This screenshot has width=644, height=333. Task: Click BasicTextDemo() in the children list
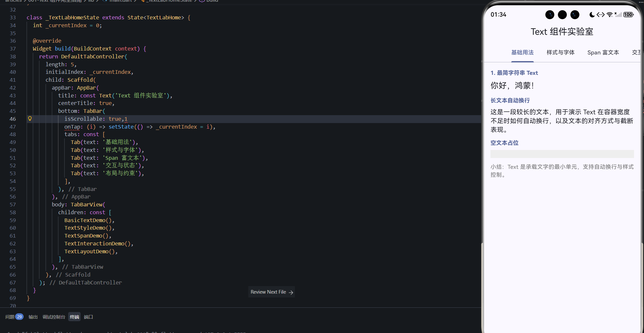pyautogui.click(x=88, y=220)
